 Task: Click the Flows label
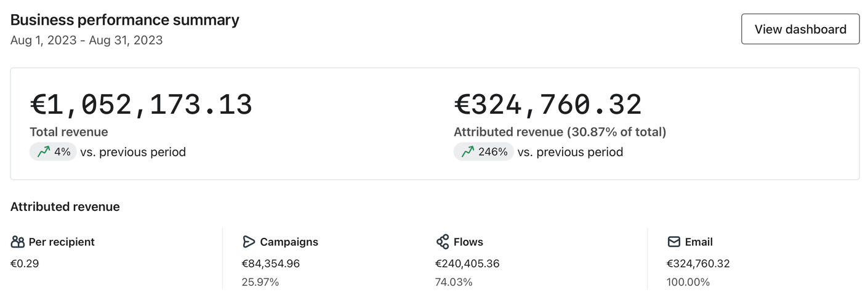click(x=468, y=242)
